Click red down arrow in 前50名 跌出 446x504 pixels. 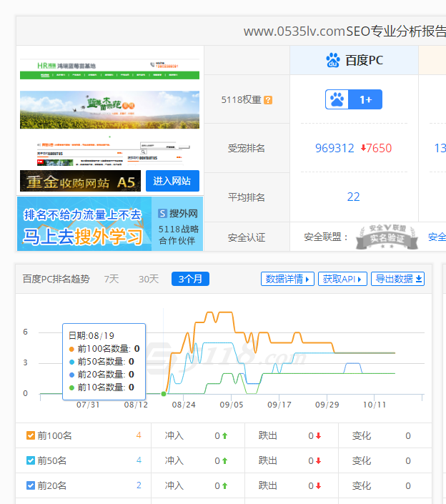coord(319,461)
